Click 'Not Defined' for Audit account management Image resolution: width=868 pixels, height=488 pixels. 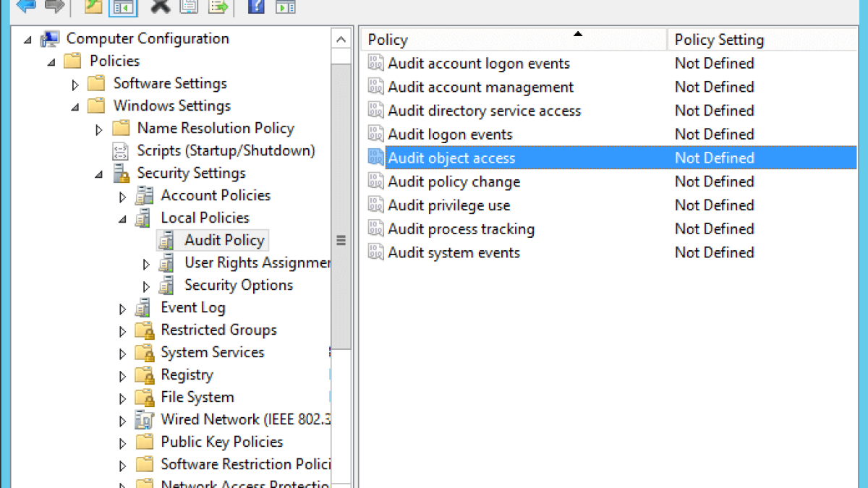click(714, 87)
